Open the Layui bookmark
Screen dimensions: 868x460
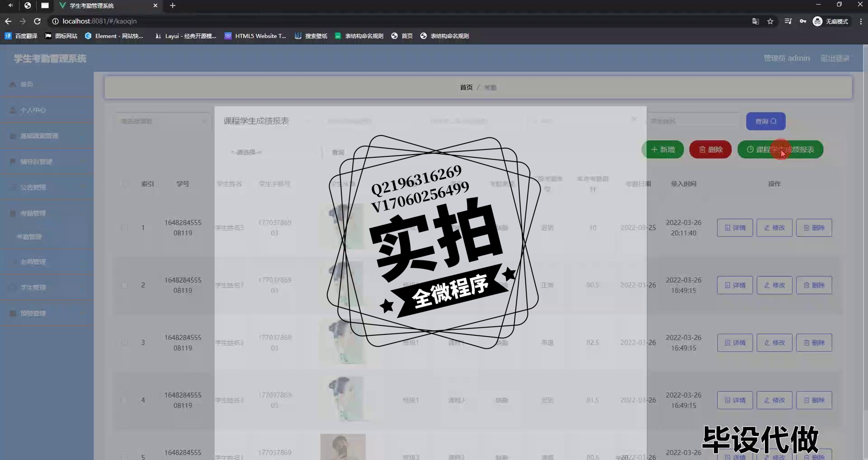[x=185, y=36]
